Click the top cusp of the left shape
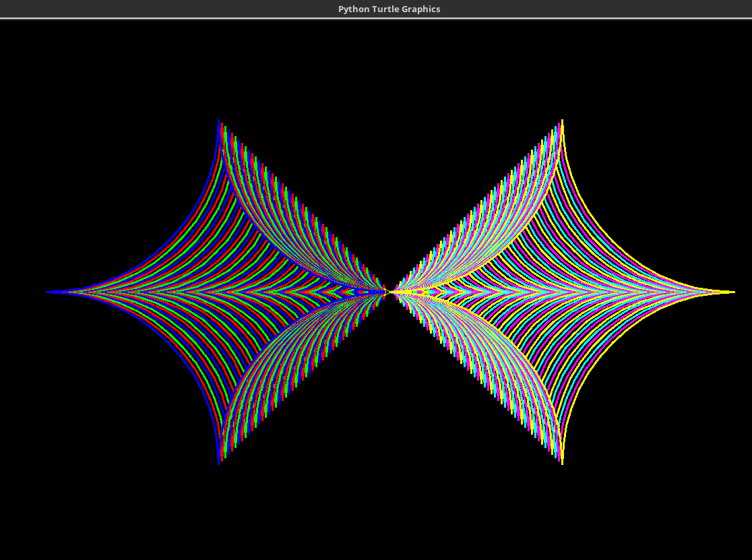 [x=219, y=123]
